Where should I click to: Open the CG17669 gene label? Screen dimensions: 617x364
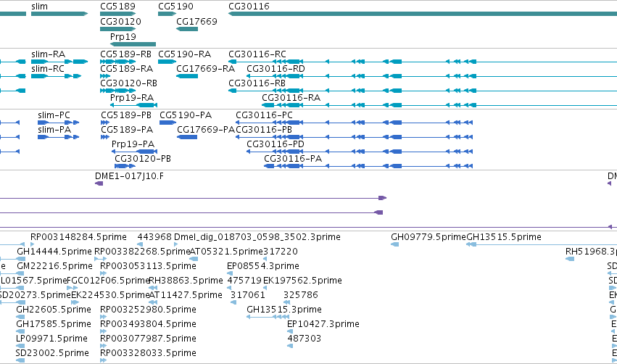pyautogui.click(x=196, y=21)
